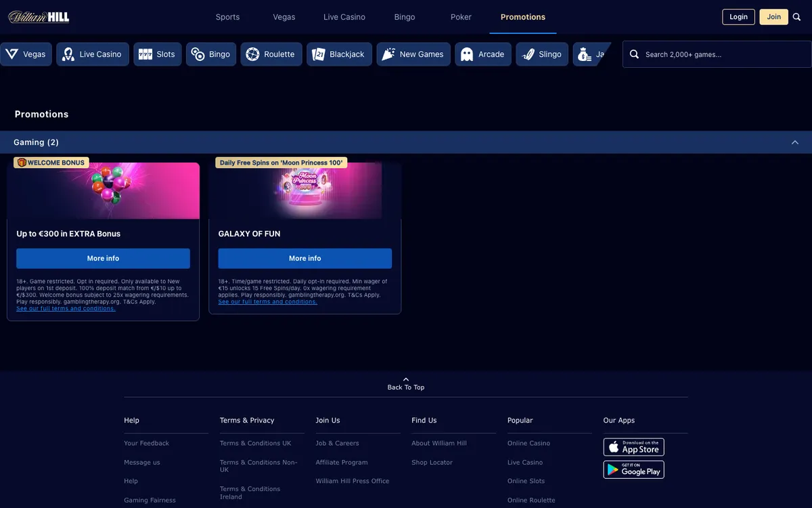Open Terms & Conditions Non-UK link

tap(258, 466)
